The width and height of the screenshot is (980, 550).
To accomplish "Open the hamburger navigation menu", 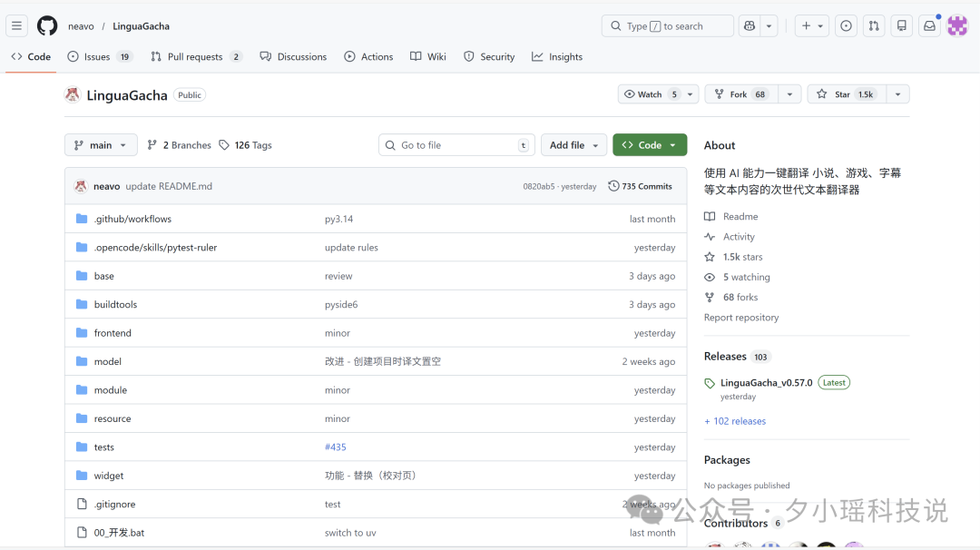I will pos(16,25).
